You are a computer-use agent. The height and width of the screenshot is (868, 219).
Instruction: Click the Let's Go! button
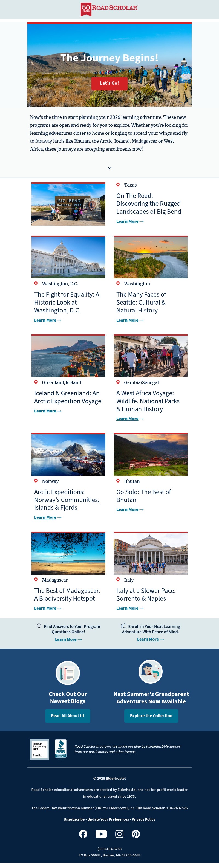[109, 83]
